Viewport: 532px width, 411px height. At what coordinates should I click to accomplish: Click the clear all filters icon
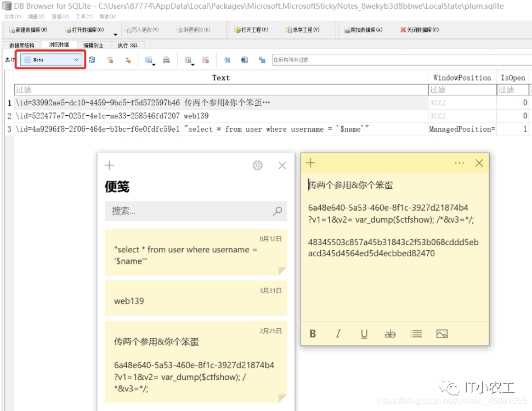[110, 60]
